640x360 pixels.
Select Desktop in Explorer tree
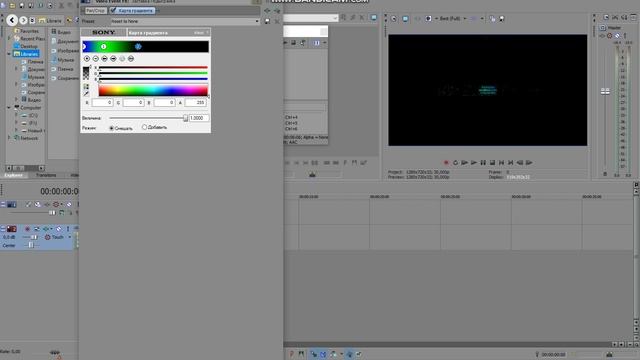29,46
